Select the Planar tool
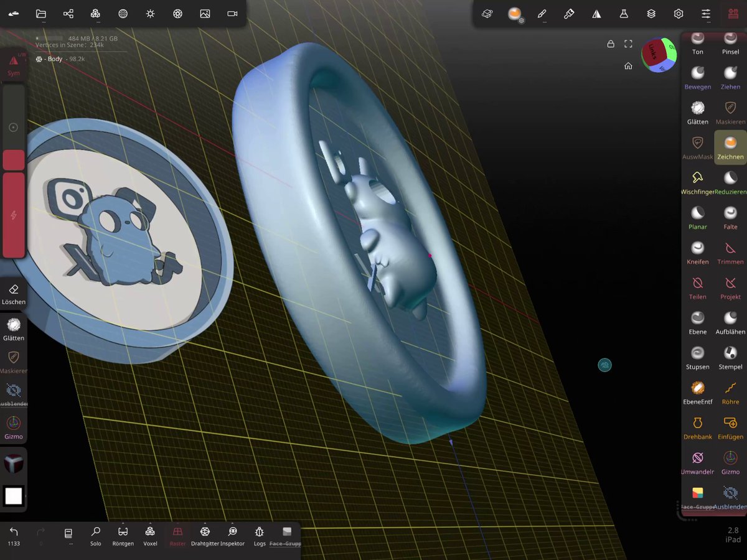 pyautogui.click(x=698, y=218)
